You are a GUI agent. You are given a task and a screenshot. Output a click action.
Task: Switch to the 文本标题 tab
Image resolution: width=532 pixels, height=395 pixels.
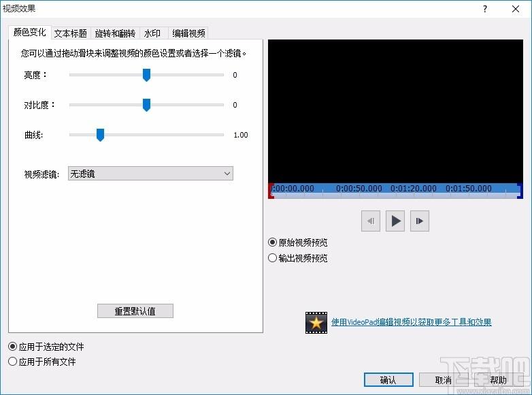[x=71, y=33]
